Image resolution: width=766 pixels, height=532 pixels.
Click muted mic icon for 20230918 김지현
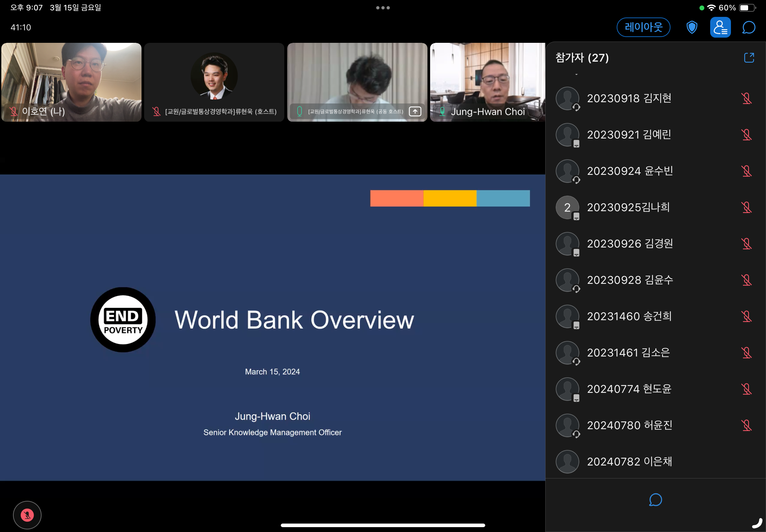(x=746, y=98)
